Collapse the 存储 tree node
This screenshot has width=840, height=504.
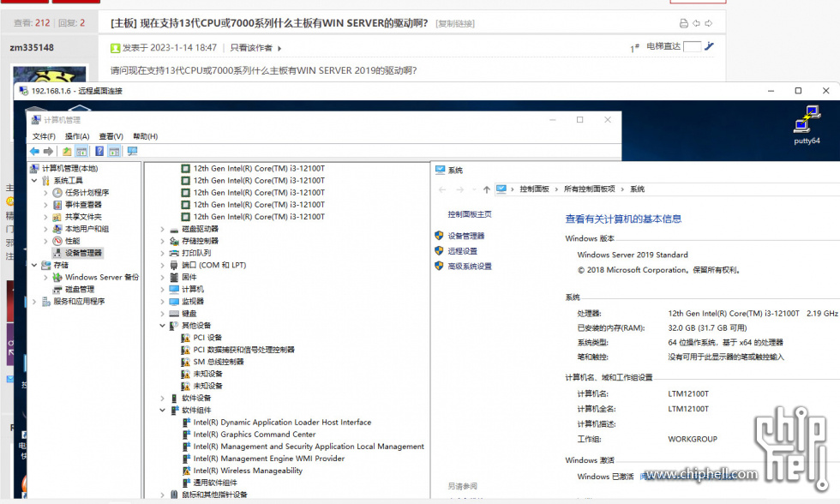(x=34, y=265)
